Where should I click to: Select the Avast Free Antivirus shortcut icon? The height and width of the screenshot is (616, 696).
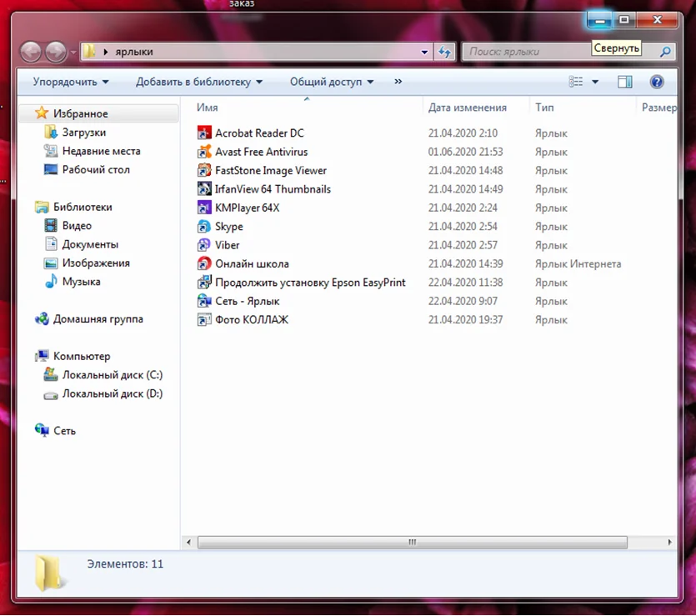pyautogui.click(x=204, y=152)
